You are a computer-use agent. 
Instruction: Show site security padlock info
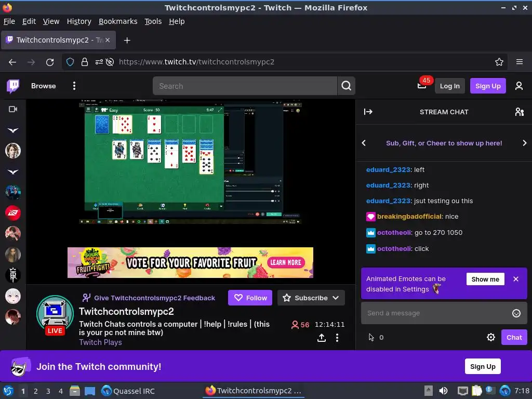tap(85, 62)
